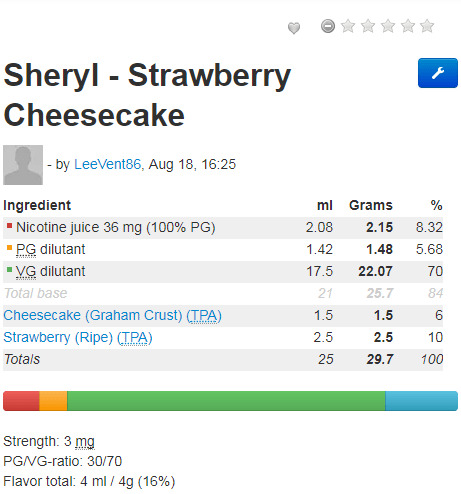Rate recipe two stars
461x494 pixels.
368,26
